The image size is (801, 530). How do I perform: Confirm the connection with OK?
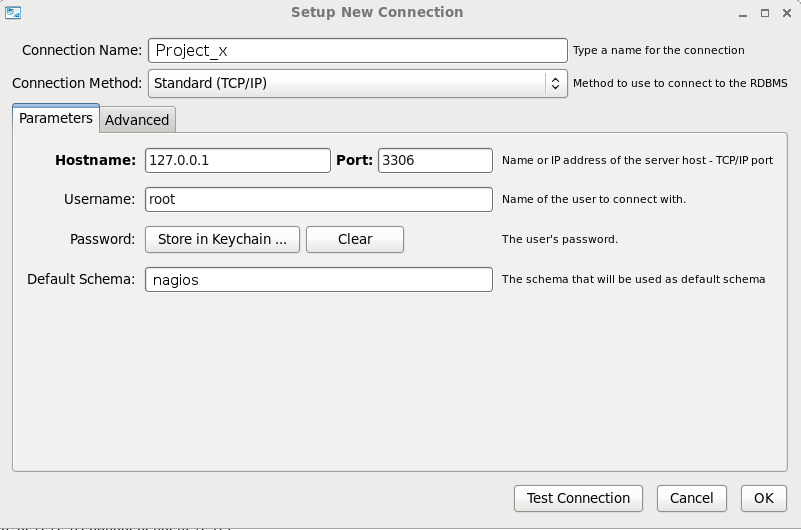click(764, 498)
